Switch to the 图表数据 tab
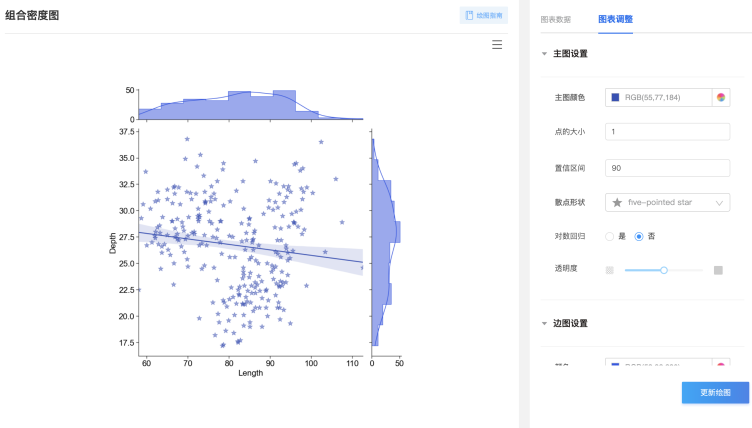The image size is (752, 428). click(556, 19)
